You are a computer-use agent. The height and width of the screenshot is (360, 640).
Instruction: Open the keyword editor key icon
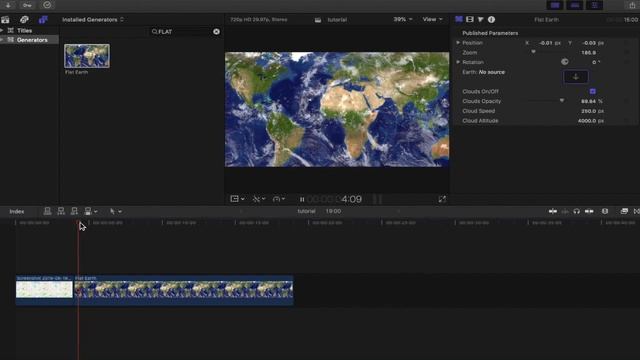pos(27,5)
